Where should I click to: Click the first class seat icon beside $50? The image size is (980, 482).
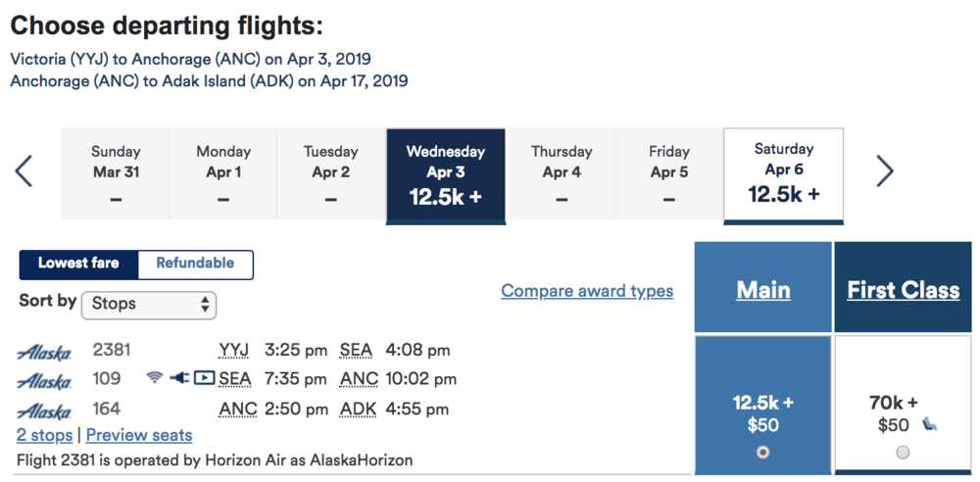click(930, 424)
